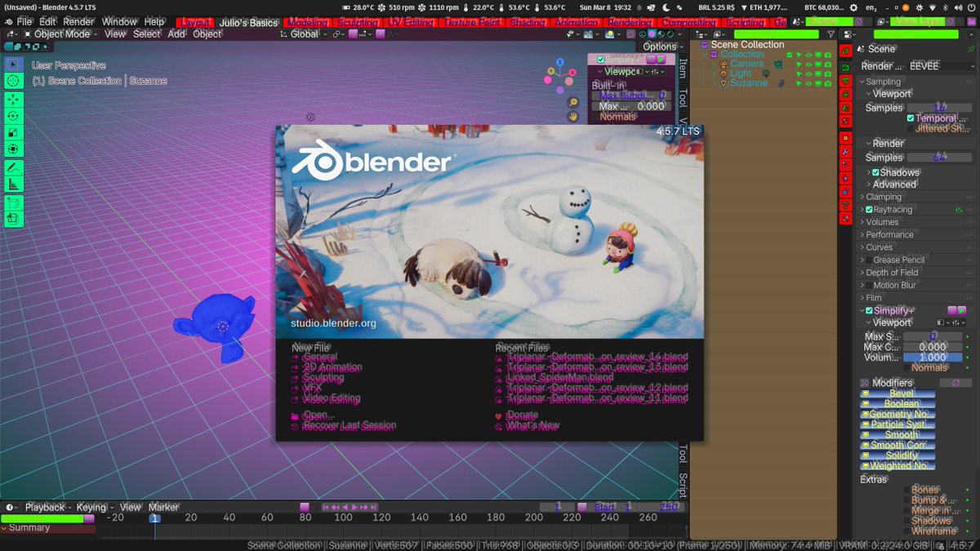
Task: Open the Particles properties tab
Action: [x=845, y=165]
